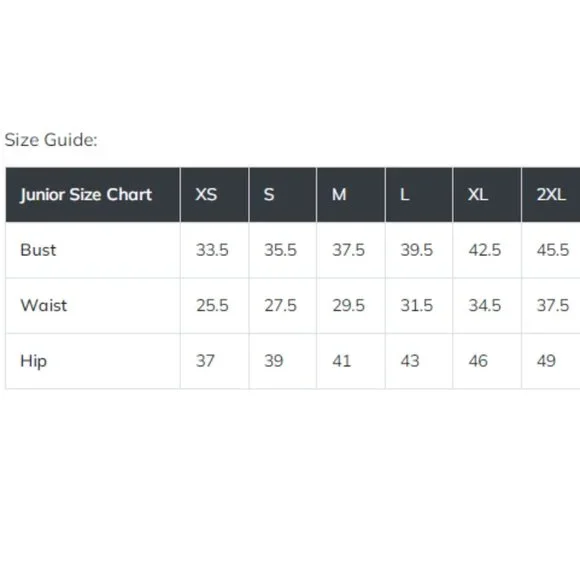580x580 pixels.
Task: Click the XS bust value 33.5
Action: (x=212, y=250)
